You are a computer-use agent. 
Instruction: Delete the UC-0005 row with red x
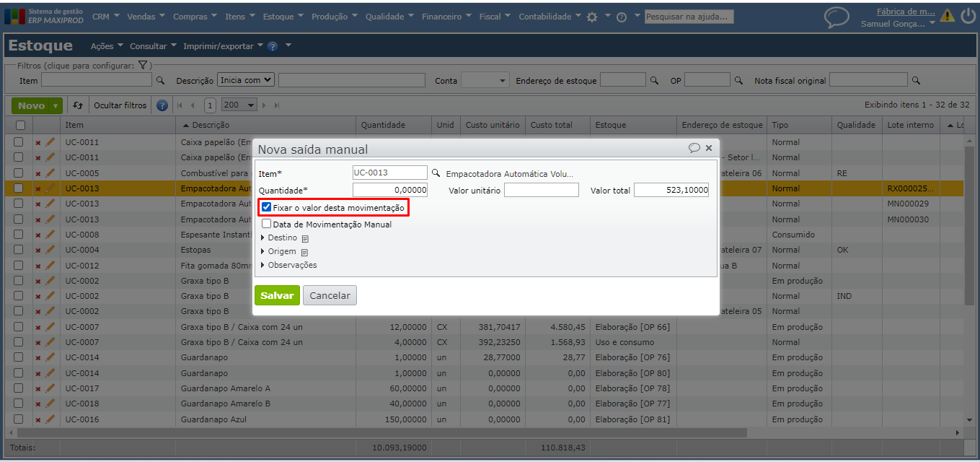[x=38, y=173]
